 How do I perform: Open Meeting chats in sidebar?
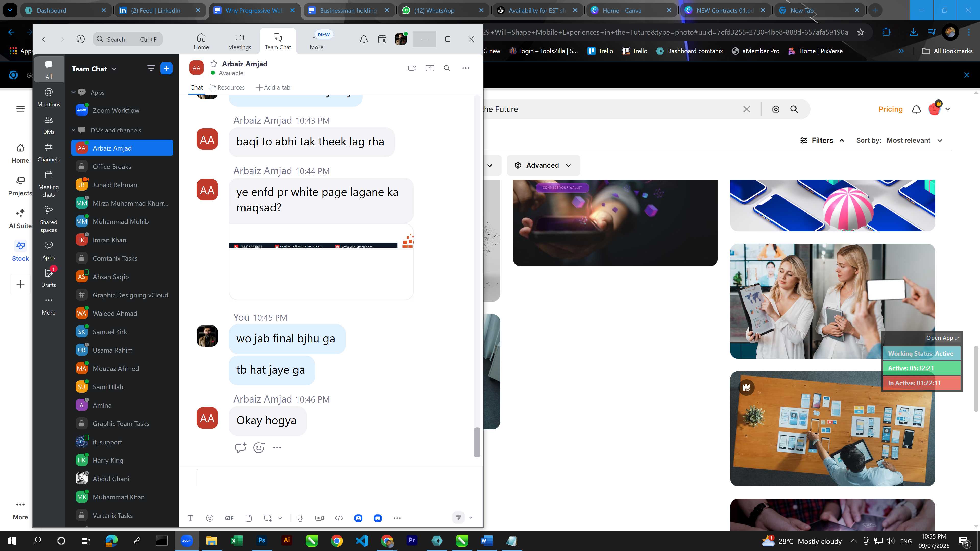pos(49,184)
